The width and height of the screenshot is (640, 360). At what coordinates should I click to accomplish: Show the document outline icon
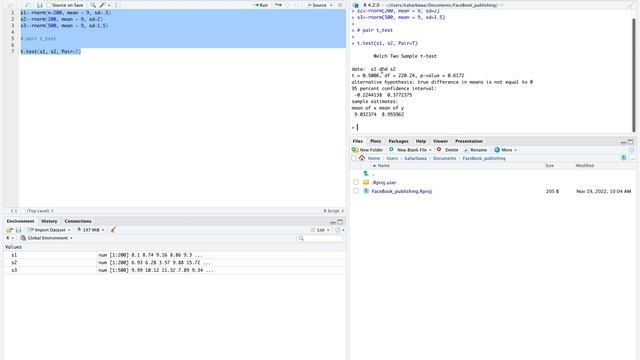click(x=340, y=5)
